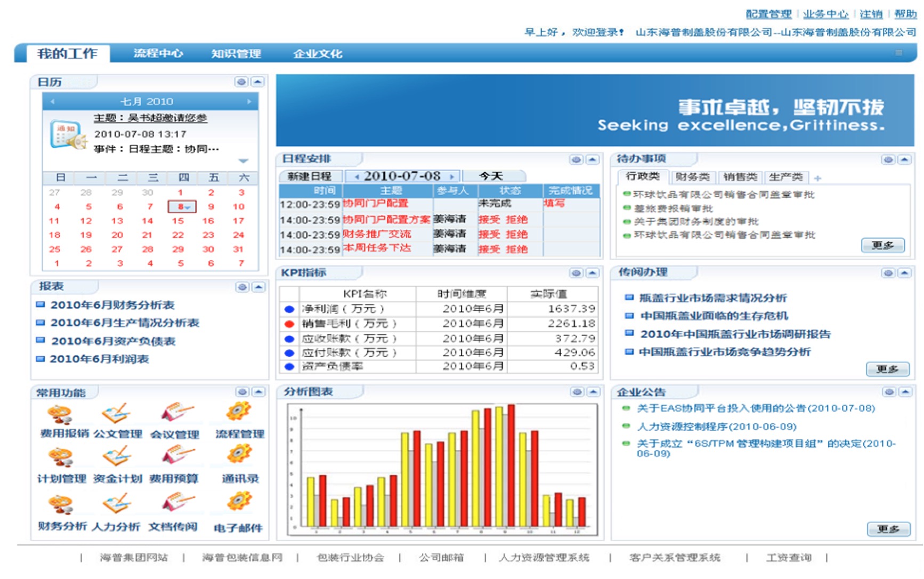Open the 费用报销 expense reimbursement icon
This screenshot has width=924, height=579.
point(60,415)
